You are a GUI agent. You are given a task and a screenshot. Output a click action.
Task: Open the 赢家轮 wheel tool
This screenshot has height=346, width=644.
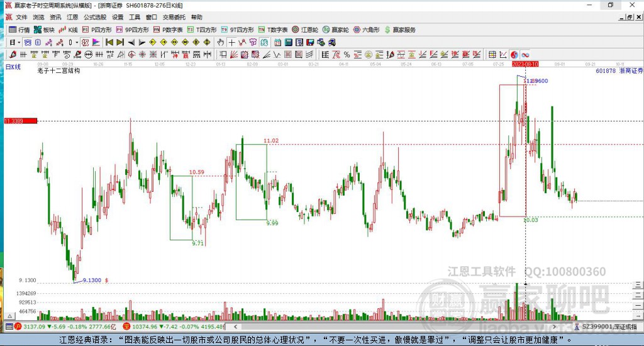tap(336, 30)
